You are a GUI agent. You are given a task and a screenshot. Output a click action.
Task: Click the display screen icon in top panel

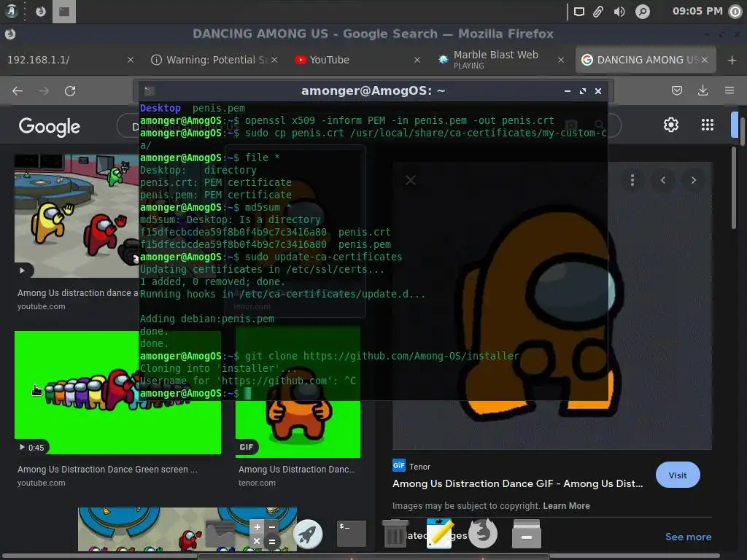578,12
